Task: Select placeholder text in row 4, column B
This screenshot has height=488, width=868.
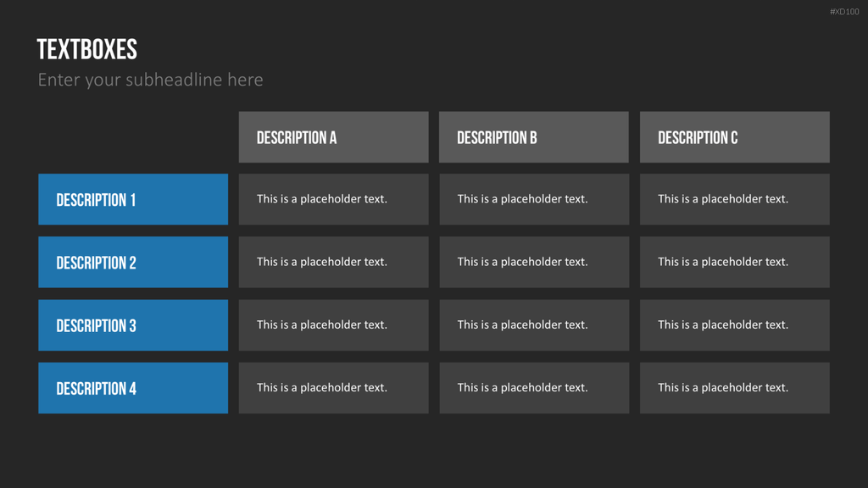Action: (522, 388)
